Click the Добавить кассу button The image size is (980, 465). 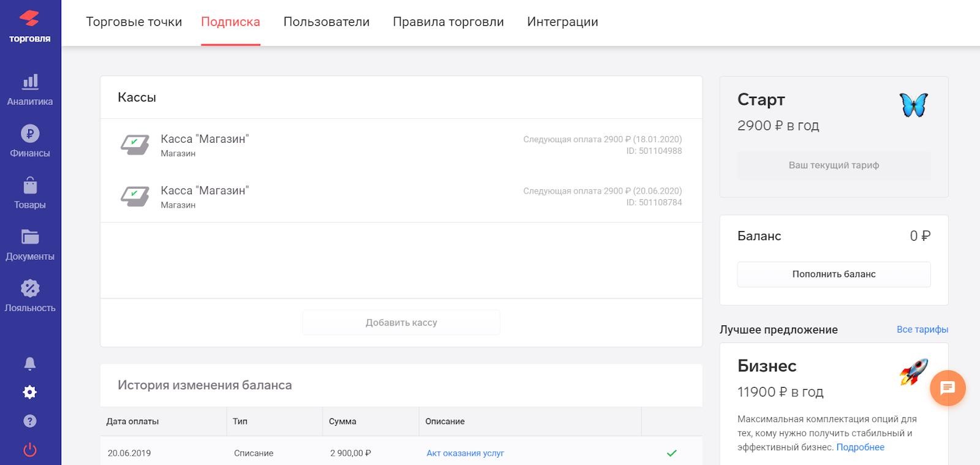pyautogui.click(x=401, y=322)
